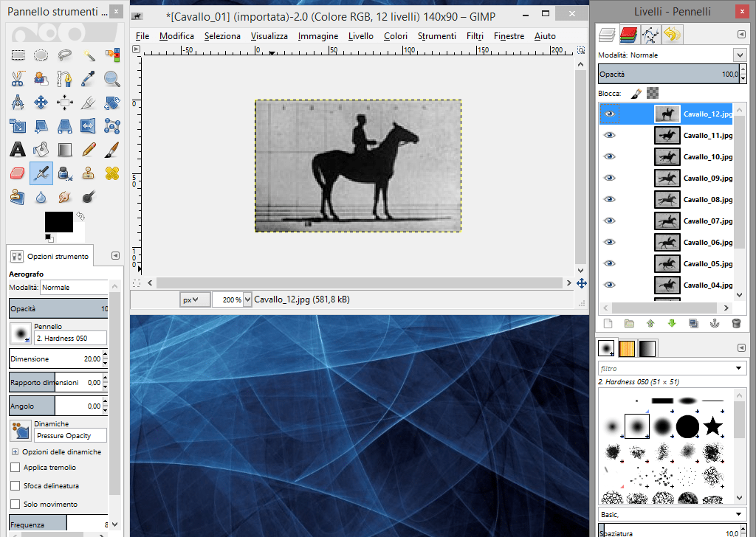
Task: Select the Ink tool
Action: pos(65,173)
